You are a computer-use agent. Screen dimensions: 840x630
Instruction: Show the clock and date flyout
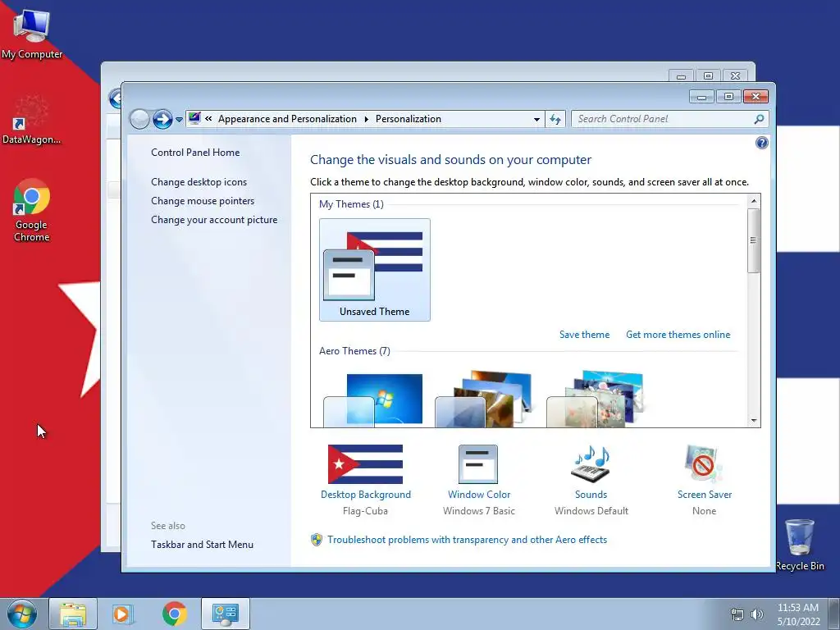click(x=798, y=614)
